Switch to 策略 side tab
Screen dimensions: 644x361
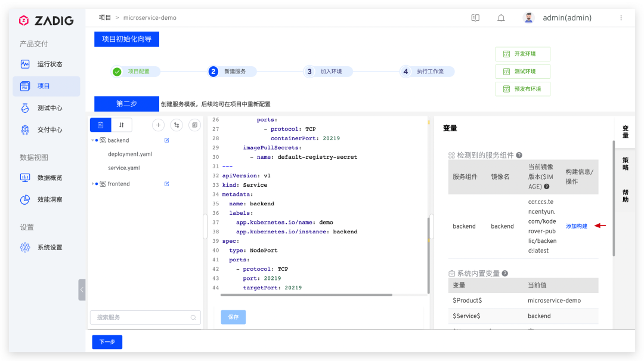[625, 163]
